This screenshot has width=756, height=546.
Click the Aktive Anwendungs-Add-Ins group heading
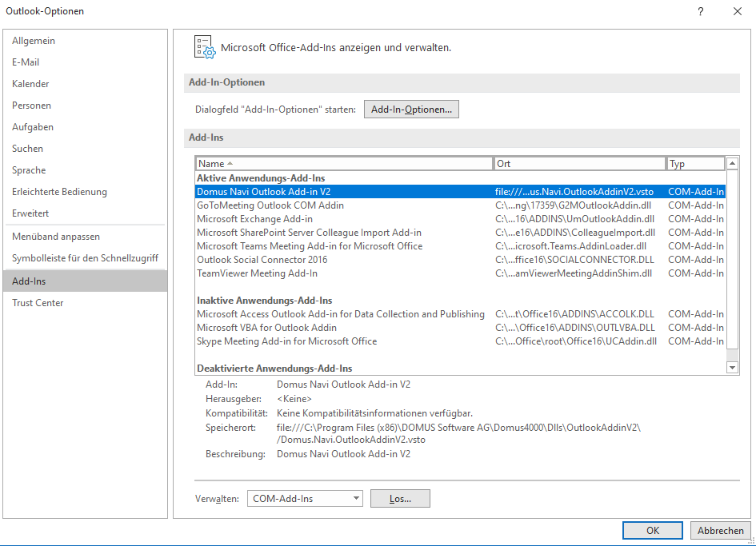261,178
